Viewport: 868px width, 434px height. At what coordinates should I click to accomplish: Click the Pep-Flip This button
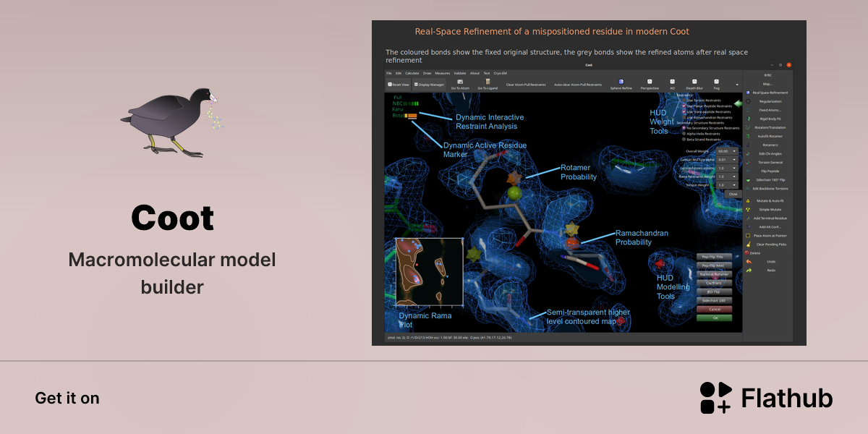click(x=714, y=257)
